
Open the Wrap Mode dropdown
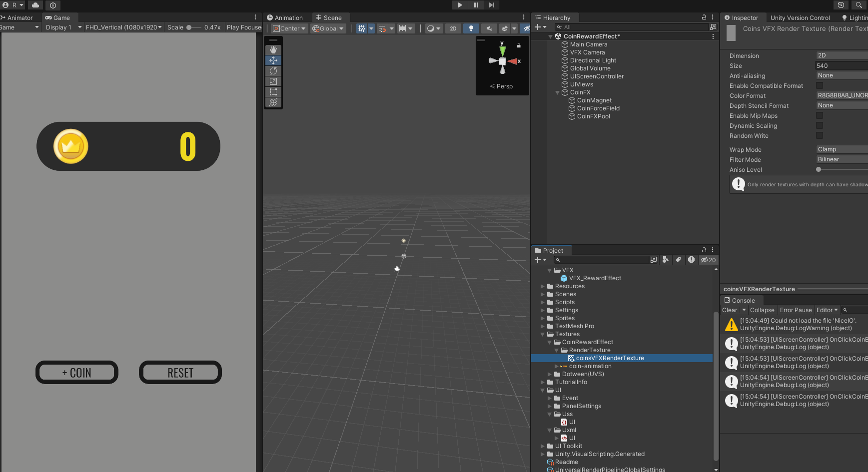842,149
